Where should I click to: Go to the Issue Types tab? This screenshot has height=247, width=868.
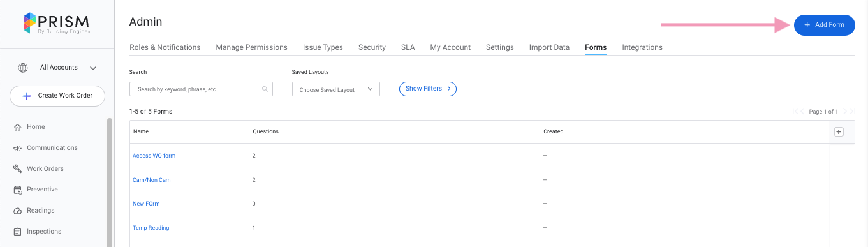coord(323,47)
